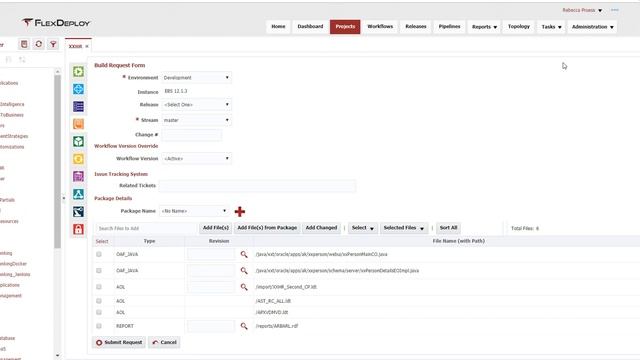Click the orange square icon in the project sidebar
The width and height of the screenshot is (640, 360).
[x=78, y=124]
